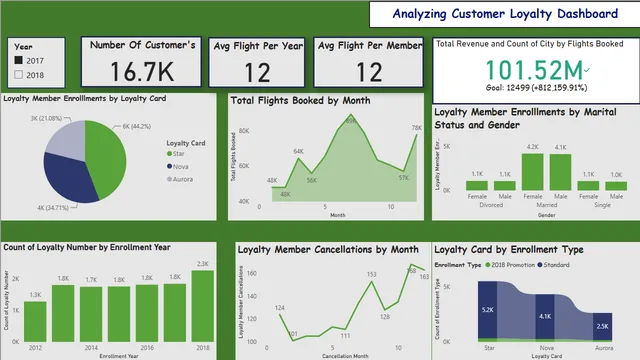Click the Standard legend entry
The width and height of the screenshot is (640, 360).
click(553, 265)
